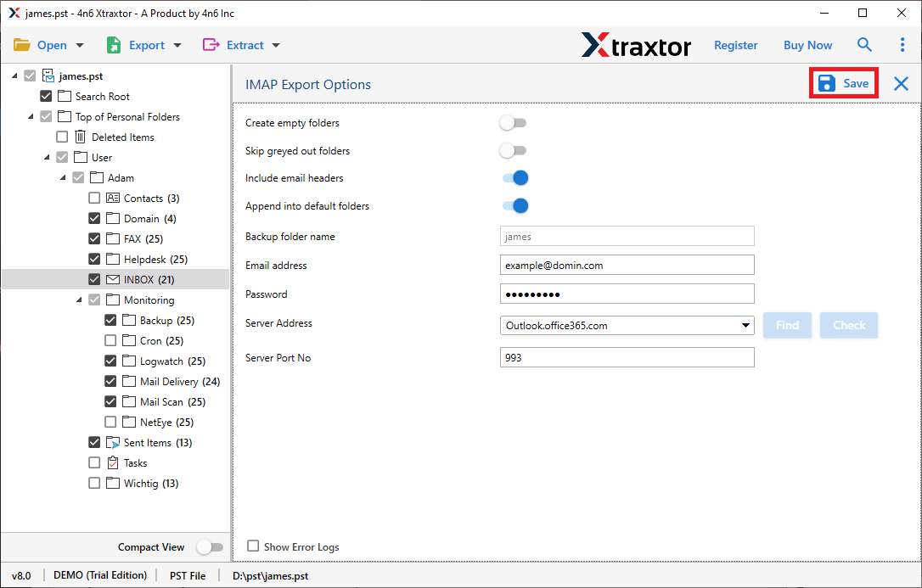Collapse the Adam folder node
The image size is (922, 588).
pyautogui.click(x=63, y=177)
